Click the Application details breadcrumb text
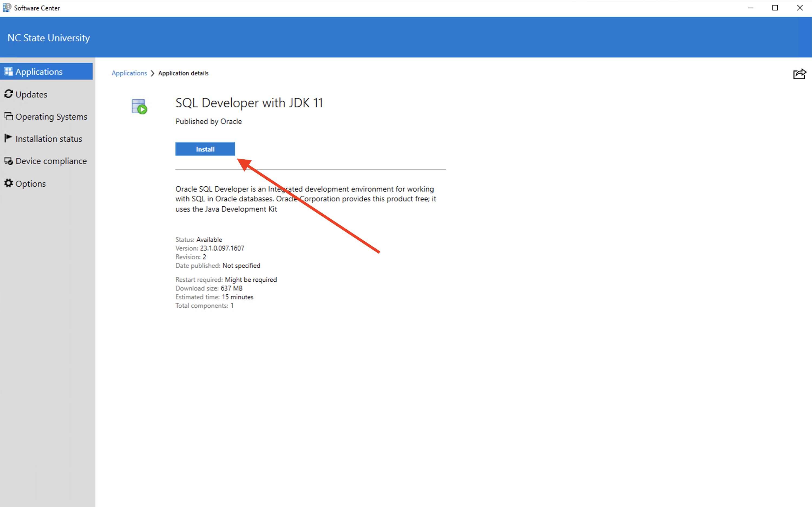Viewport: 812px width, 507px height. coord(183,73)
